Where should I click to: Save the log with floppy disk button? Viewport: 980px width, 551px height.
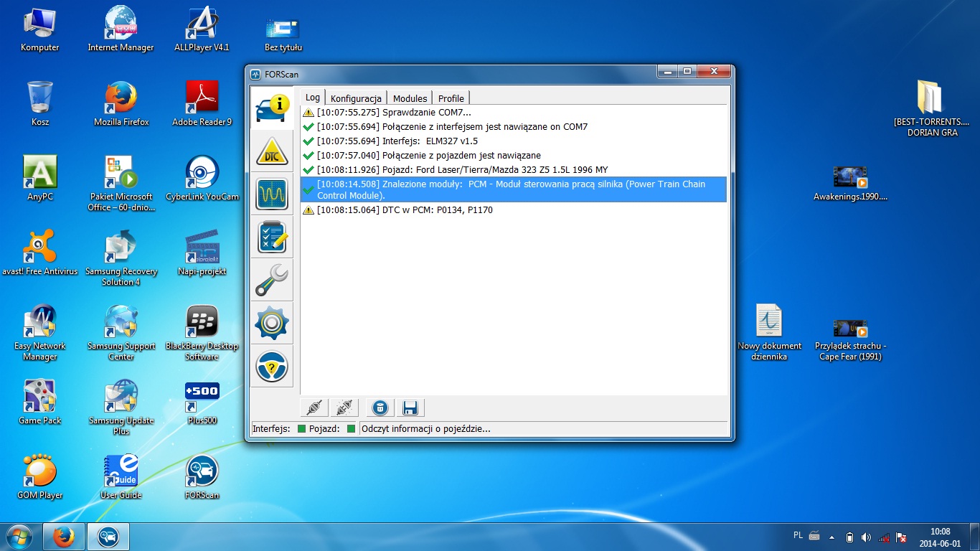click(410, 408)
